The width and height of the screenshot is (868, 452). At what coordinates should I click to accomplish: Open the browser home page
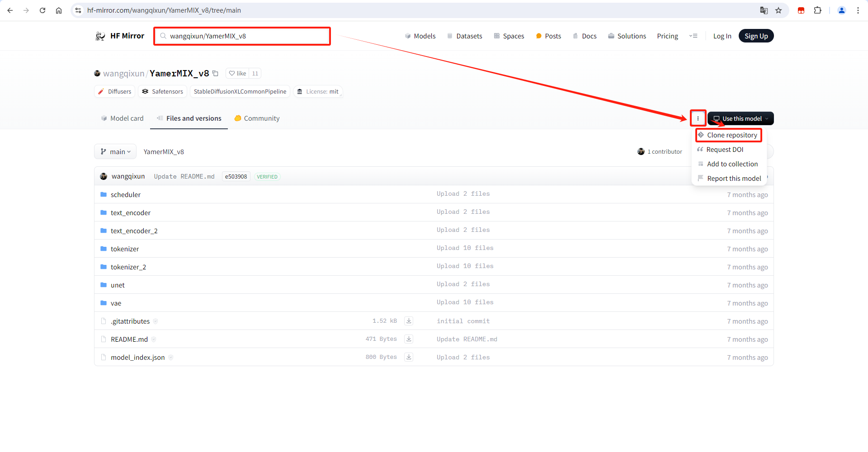[x=59, y=10]
